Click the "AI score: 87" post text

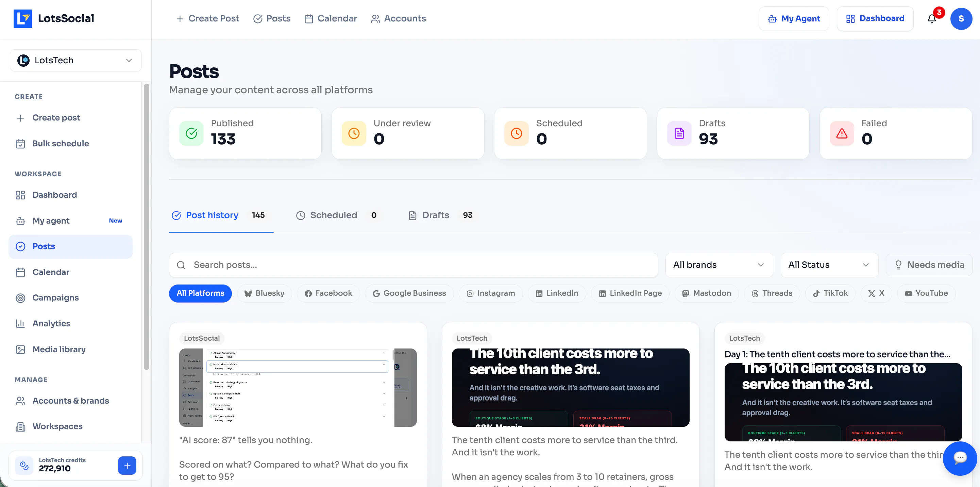(x=246, y=440)
